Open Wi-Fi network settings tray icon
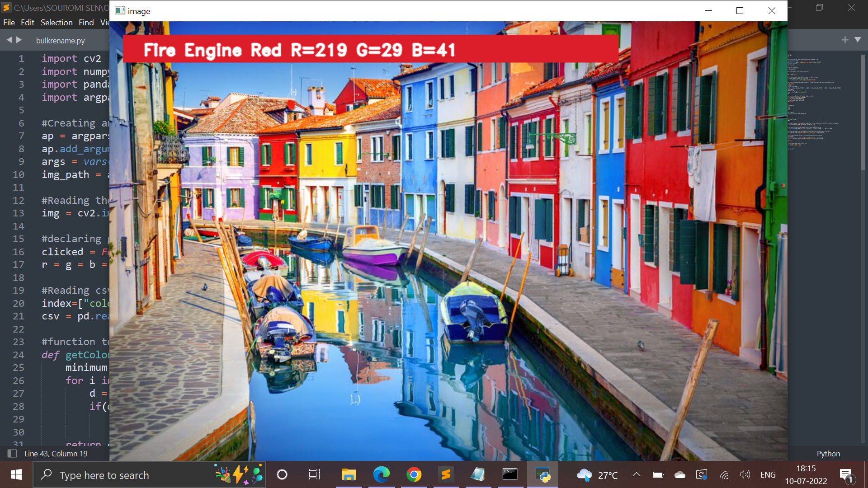 click(x=724, y=474)
